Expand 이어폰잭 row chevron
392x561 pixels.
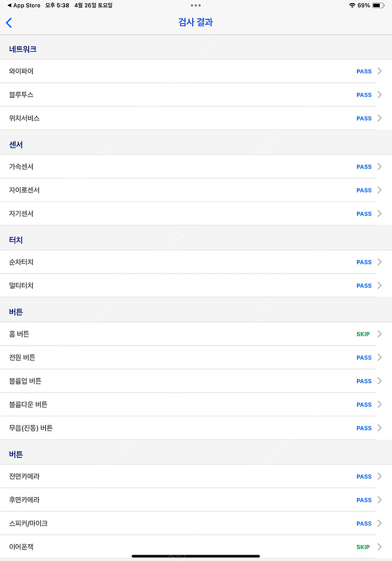[x=379, y=547]
